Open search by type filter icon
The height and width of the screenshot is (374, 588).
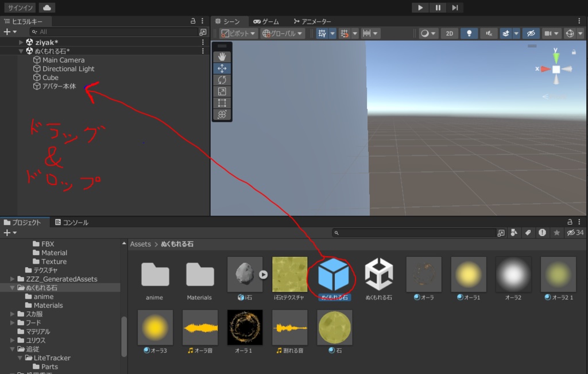[514, 233]
